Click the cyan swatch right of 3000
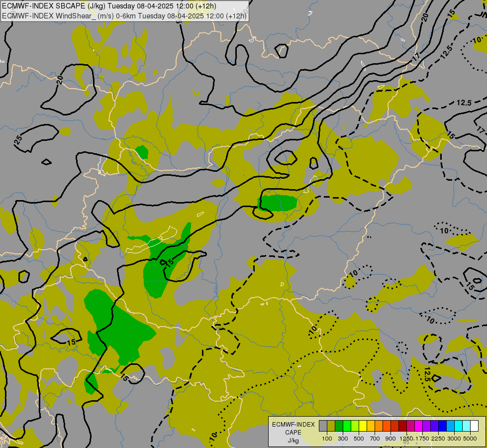The height and width of the screenshot is (448, 487). point(459,426)
